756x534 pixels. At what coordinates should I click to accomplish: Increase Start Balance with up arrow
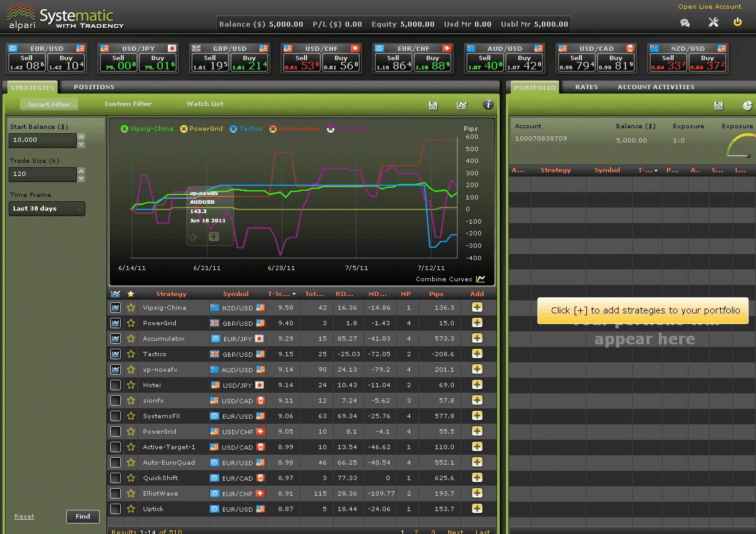[81, 137]
